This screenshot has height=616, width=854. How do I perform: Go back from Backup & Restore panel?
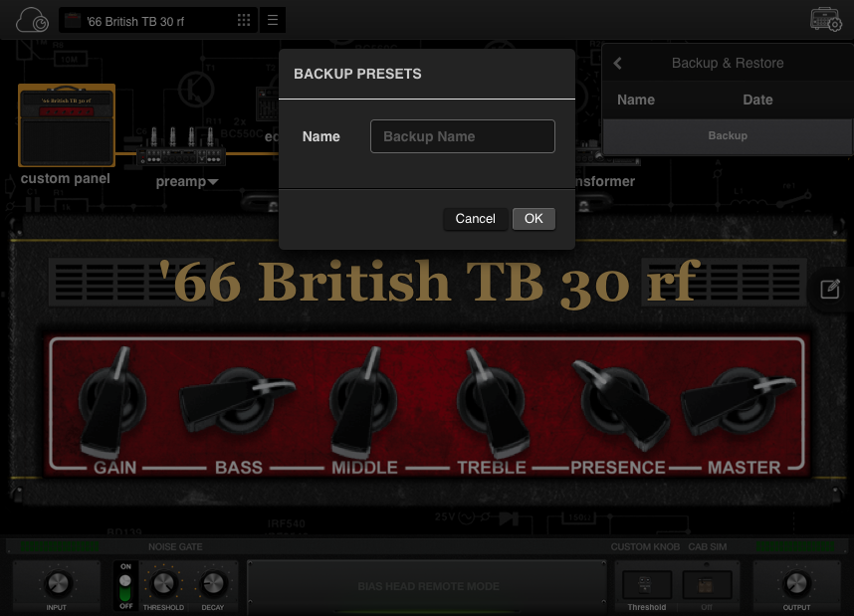coord(617,63)
